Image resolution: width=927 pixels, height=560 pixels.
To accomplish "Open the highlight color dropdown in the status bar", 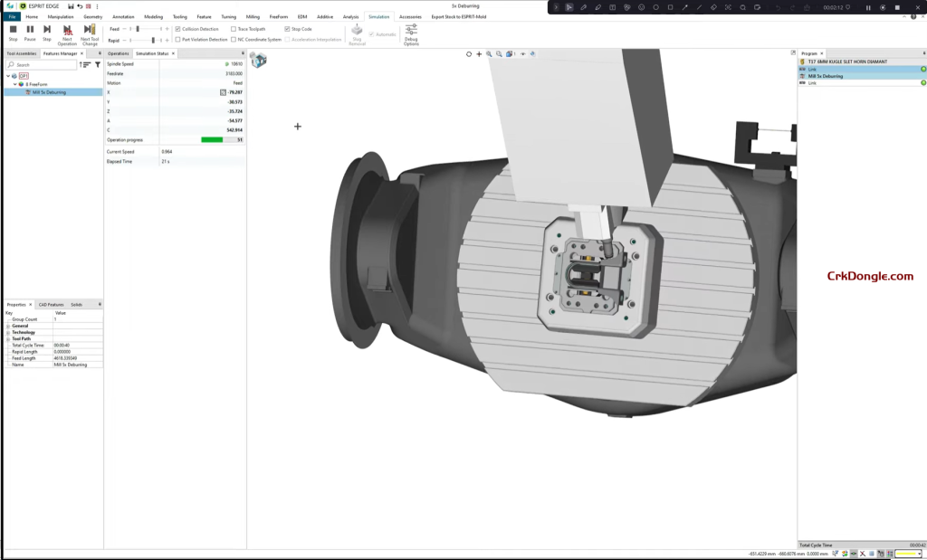I will pos(918,553).
